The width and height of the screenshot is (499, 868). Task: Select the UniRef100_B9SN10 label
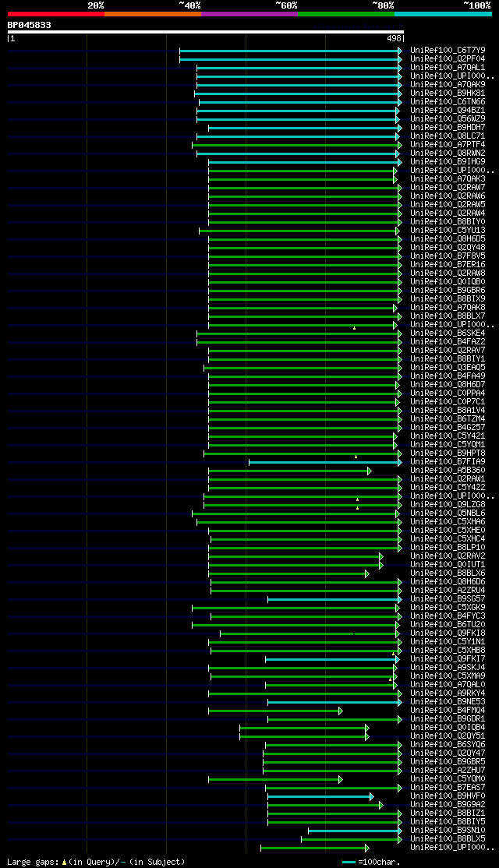448,831
